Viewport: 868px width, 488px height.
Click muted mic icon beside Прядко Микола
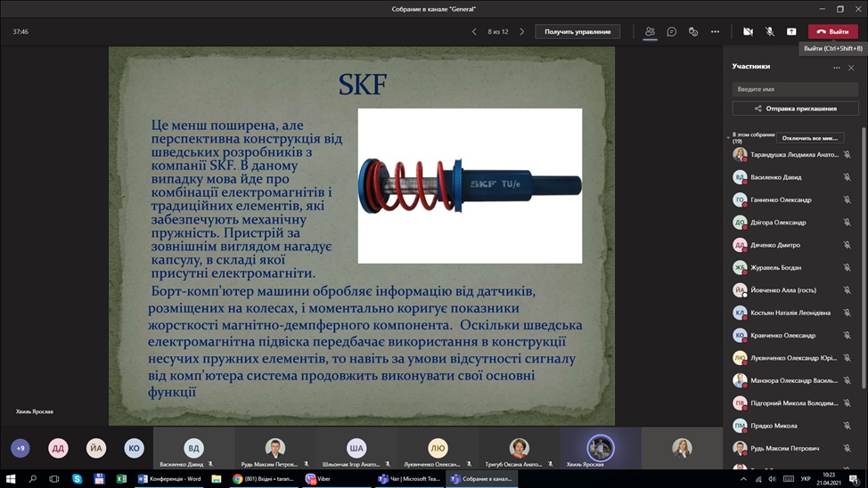847,426
